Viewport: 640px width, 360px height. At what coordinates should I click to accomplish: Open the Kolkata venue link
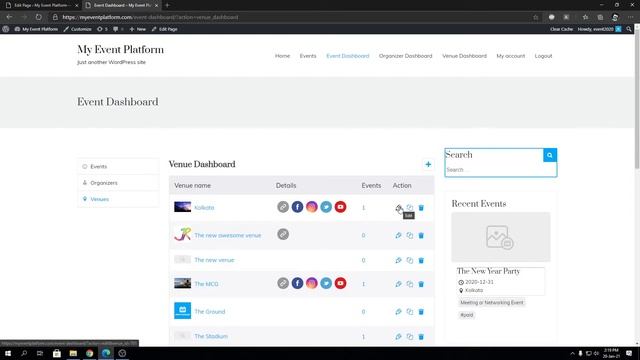[x=204, y=208]
